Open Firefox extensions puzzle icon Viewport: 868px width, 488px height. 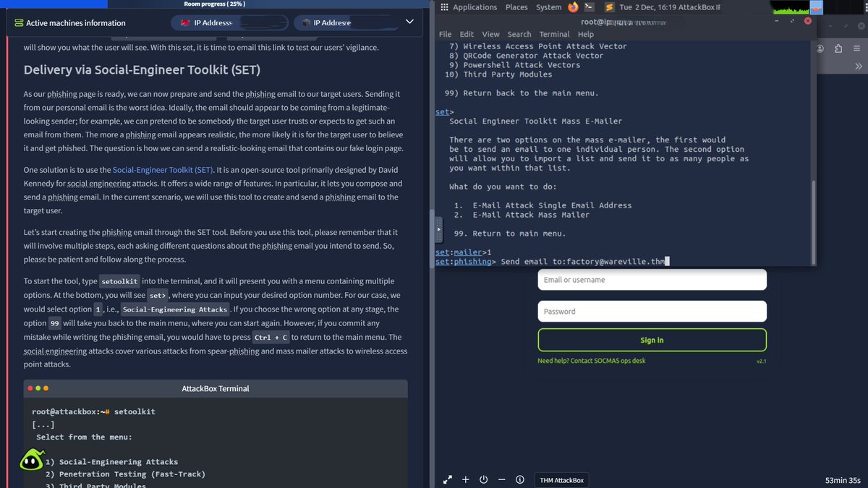click(838, 49)
